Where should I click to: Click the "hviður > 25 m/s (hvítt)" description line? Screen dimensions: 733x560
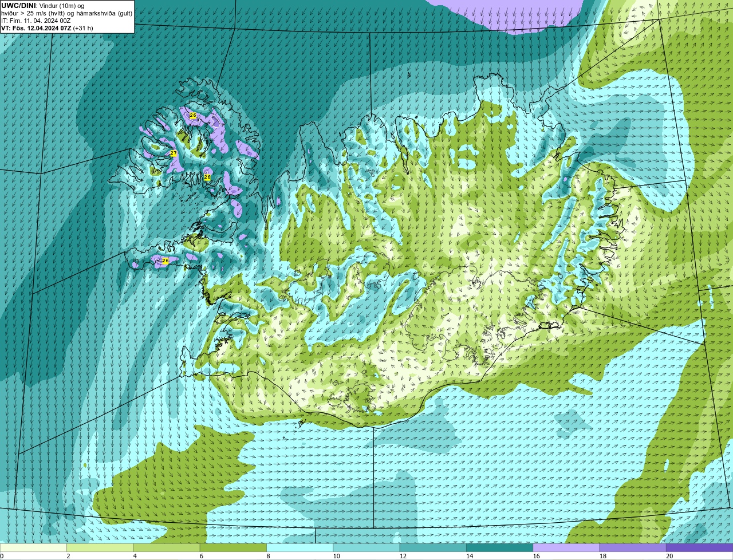tap(66, 13)
